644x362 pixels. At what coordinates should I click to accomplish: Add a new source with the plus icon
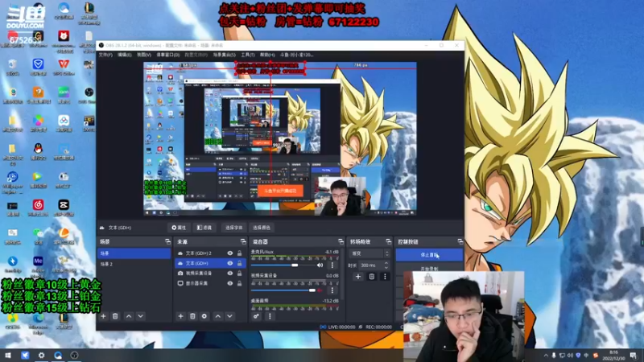click(x=180, y=316)
